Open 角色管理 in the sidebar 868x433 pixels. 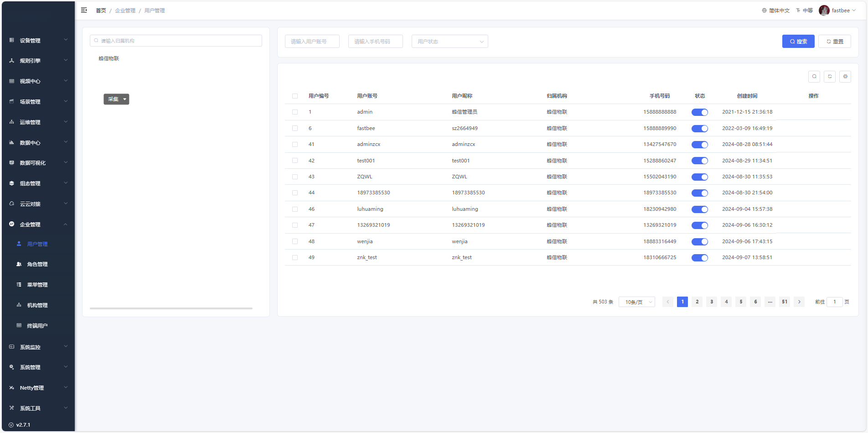coord(37,264)
